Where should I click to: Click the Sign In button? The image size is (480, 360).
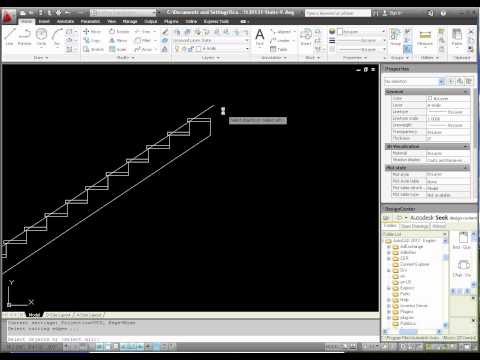pyautogui.click(x=392, y=13)
